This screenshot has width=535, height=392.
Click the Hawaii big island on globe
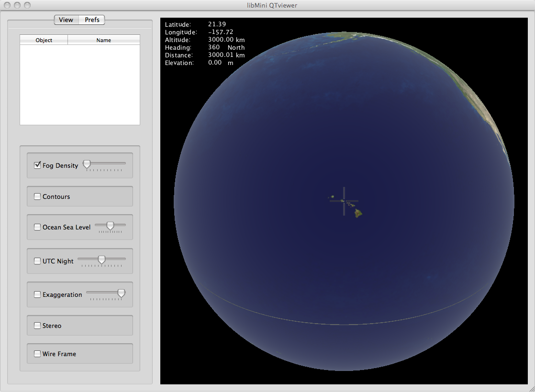(x=358, y=213)
